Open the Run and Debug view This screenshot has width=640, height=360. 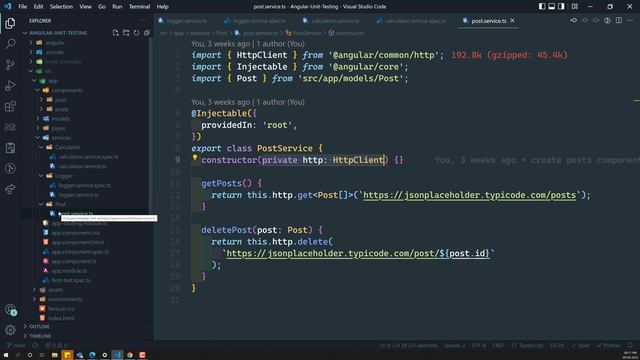10,85
